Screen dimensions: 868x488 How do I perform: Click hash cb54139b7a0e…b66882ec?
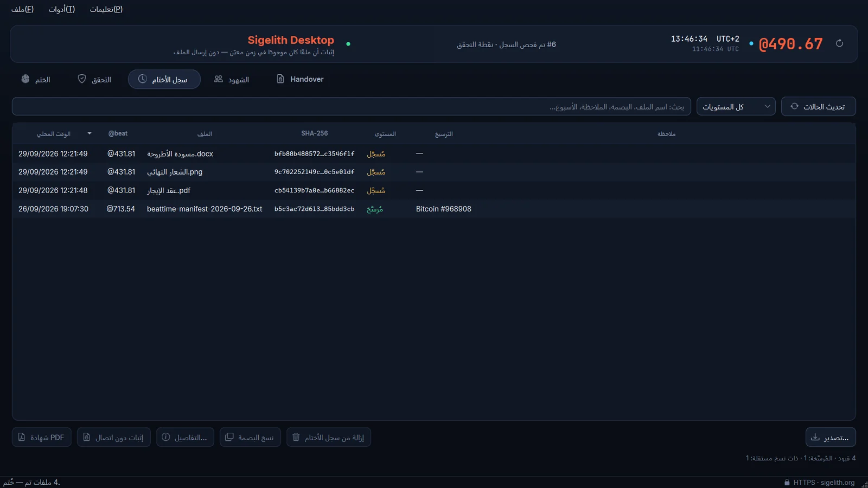tap(314, 190)
